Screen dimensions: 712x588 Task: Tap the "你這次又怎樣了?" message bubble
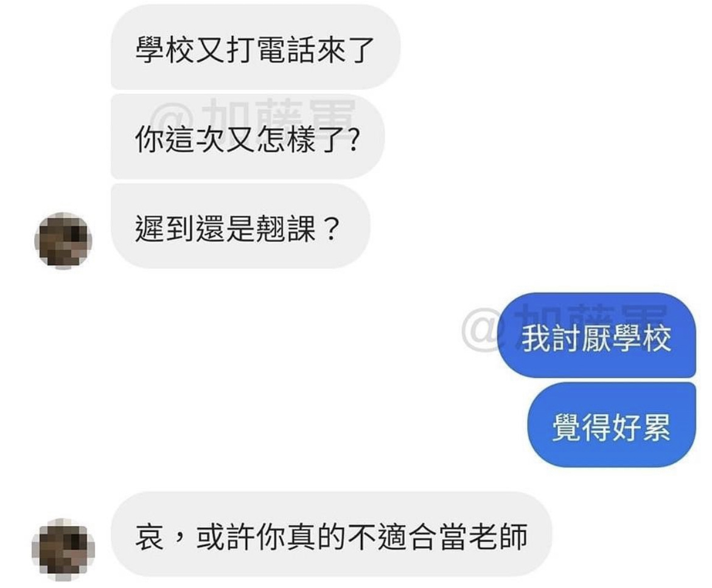click(248, 137)
